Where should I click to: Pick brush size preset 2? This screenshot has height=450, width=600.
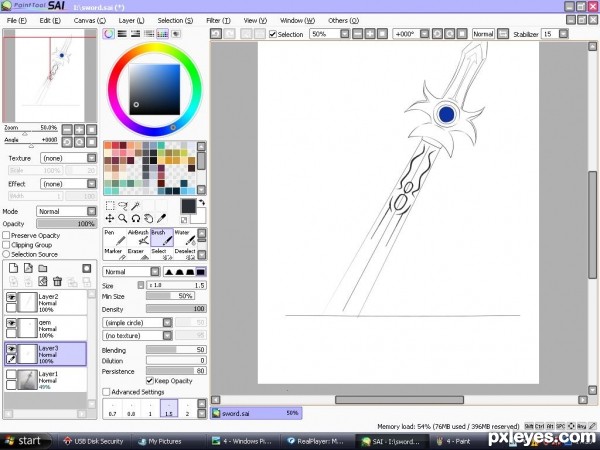click(188, 409)
